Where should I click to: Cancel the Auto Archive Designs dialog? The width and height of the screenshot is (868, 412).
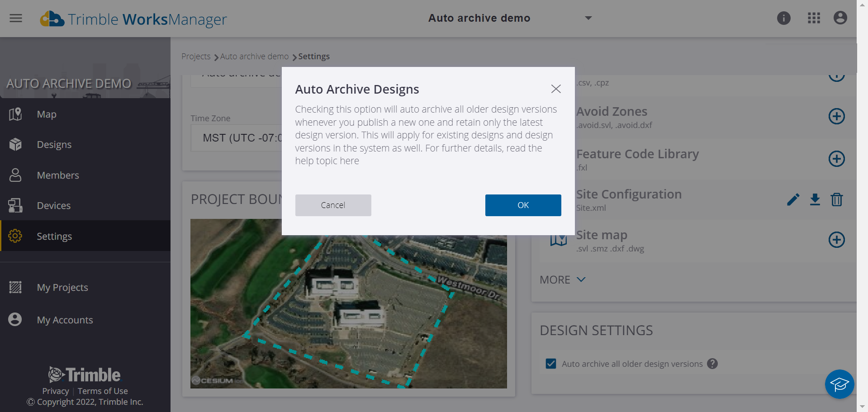(333, 205)
